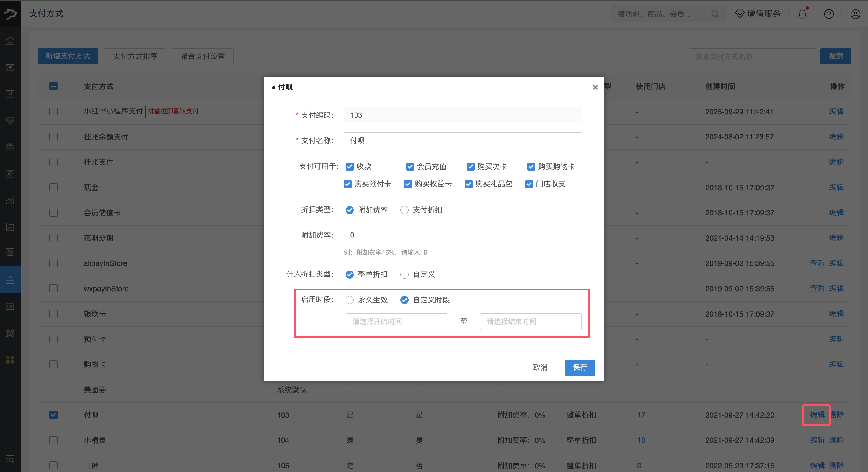Screen dimensions: 868x472
Task: Click store count 18 in 小精灵 row
Action: pyautogui.click(x=641, y=440)
